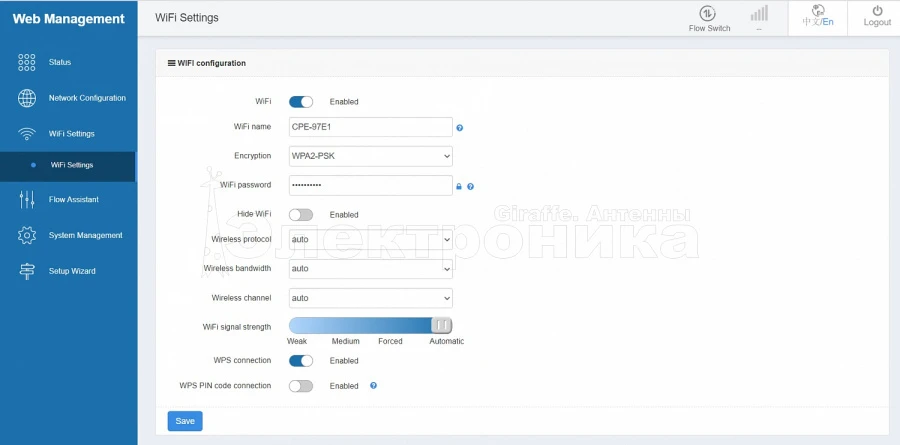The image size is (900, 445).
Task: Click the WiFi name input field
Action: (x=370, y=127)
